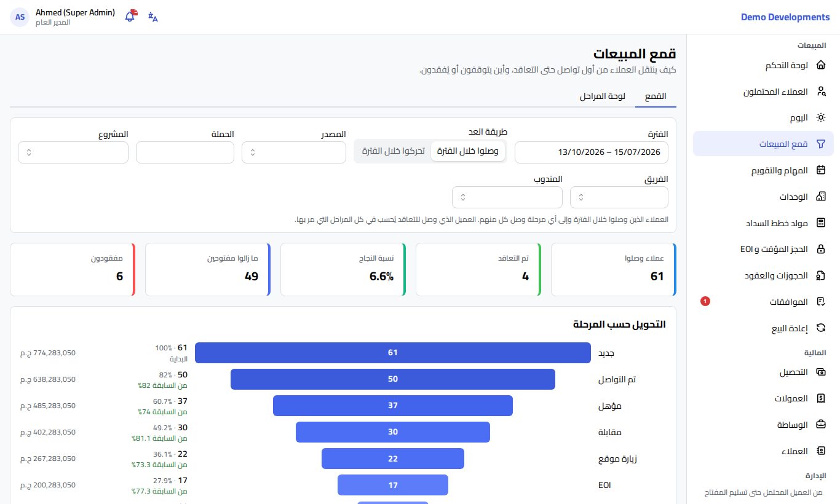840x504 pixels.
Task: Open the إعادة البيع resale arrows icon
Action: click(x=820, y=328)
